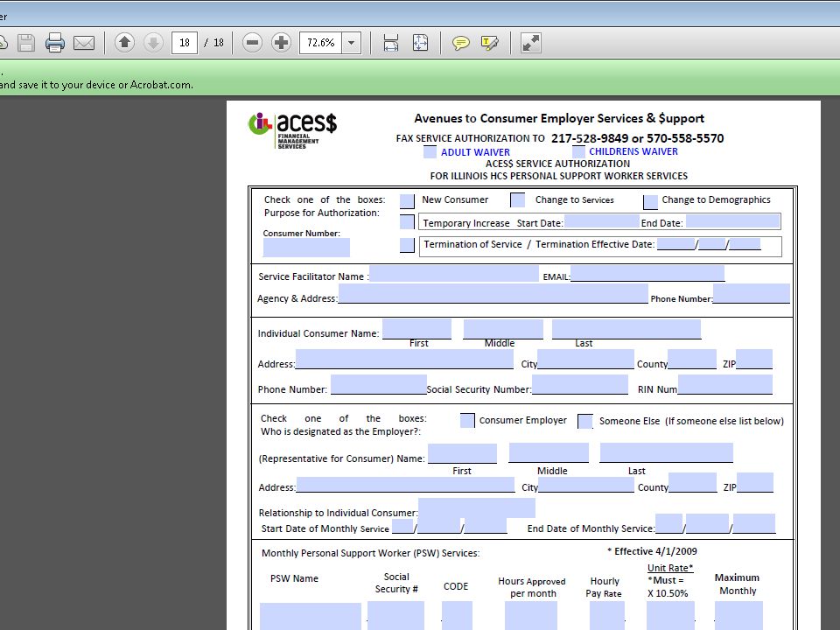Click the Maximum Monthly field
840x630 pixels.
click(738, 615)
